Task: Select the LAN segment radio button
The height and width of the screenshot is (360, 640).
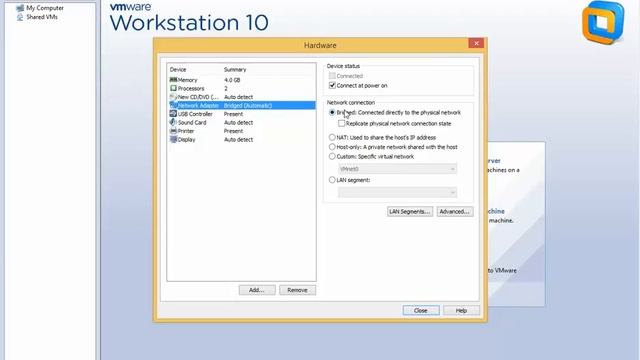Action: click(x=332, y=180)
